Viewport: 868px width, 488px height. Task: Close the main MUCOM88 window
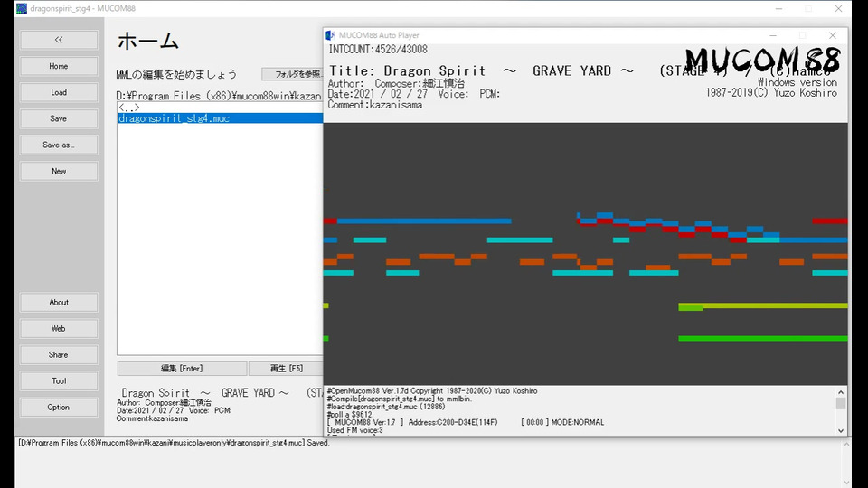coord(838,8)
